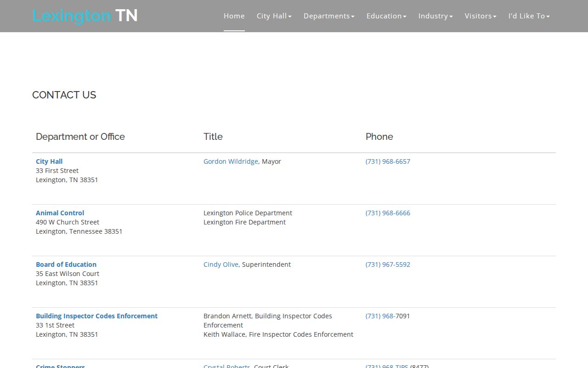Open the City Hall department link
This screenshot has height=368, width=588.
point(49,161)
